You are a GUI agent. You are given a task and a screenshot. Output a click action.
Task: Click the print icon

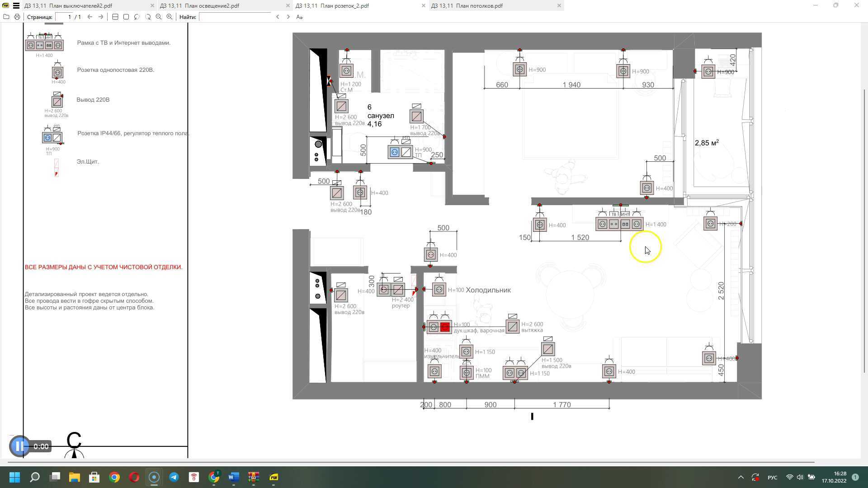[x=17, y=17]
